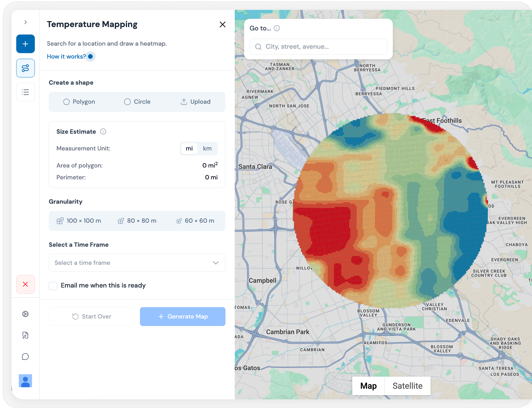
Task: Choose 60 × 60 m granularity
Action: [195, 221]
